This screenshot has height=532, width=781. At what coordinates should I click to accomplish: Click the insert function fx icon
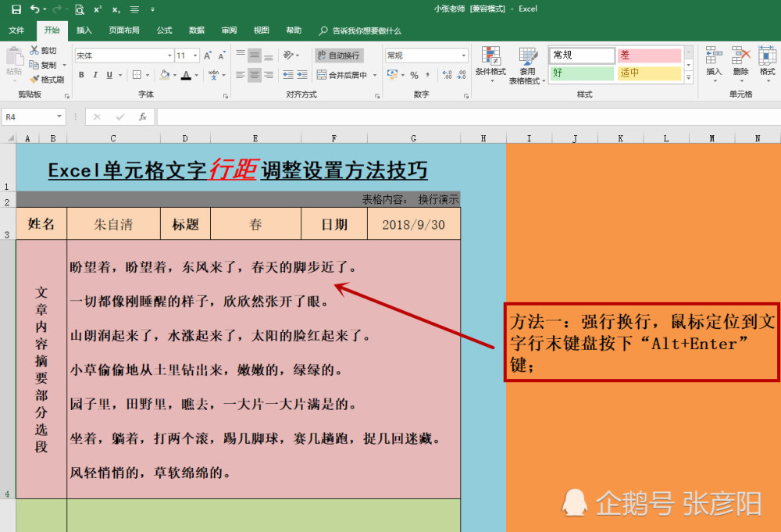pos(142,116)
